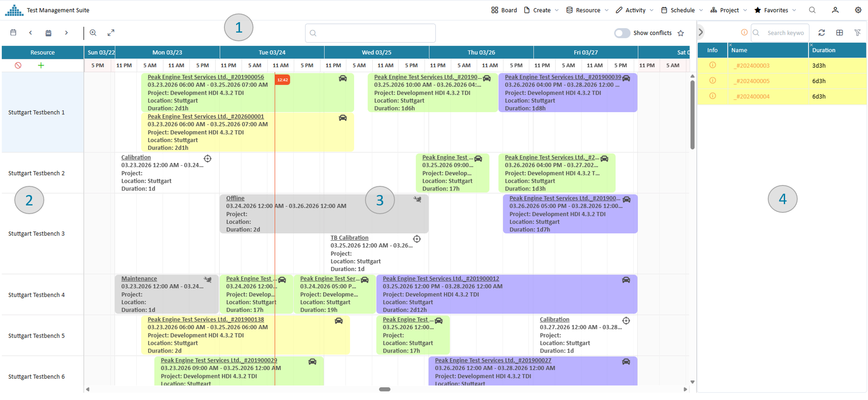Sort by the Info column header
The height and width of the screenshot is (400, 868).
(712, 50)
